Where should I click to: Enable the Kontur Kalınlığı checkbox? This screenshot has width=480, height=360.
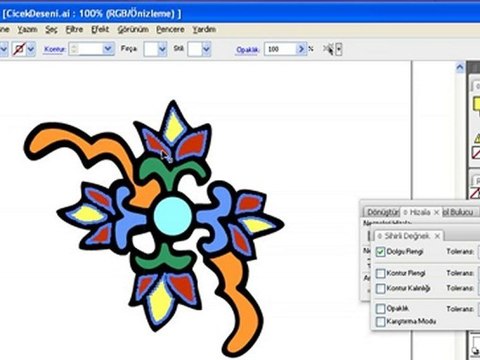(380, 288)
